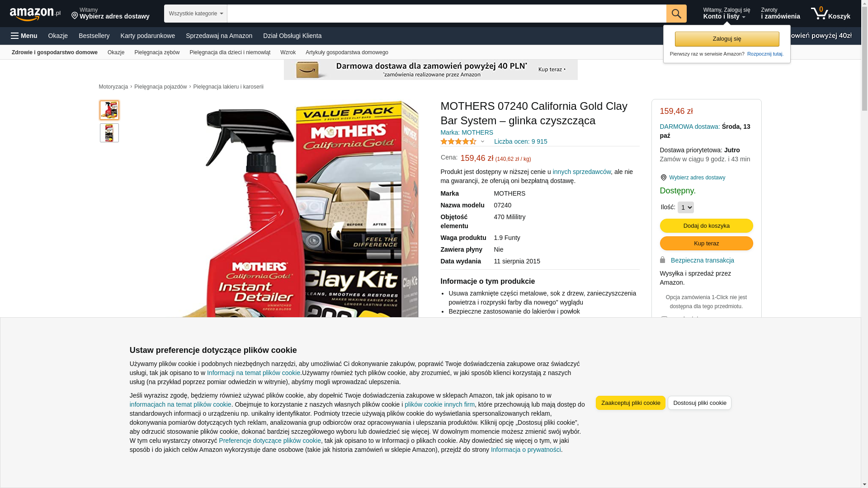Open the Ilość quantity dropdown
This screenshot has width=868, height=488.
click(685, 207)
